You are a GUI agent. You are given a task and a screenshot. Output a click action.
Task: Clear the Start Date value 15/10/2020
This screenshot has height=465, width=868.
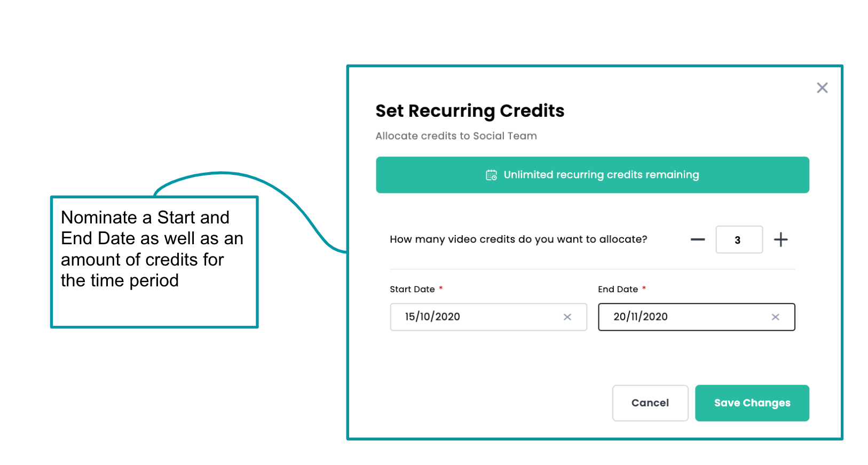567,317
